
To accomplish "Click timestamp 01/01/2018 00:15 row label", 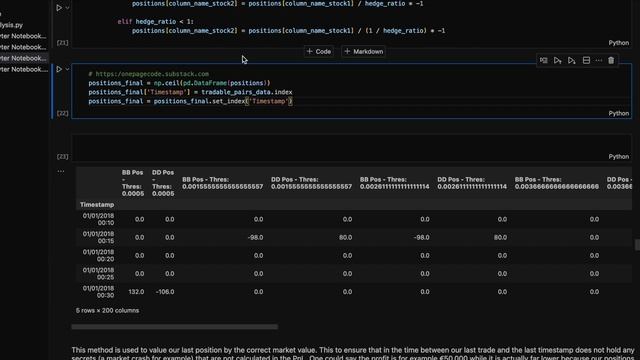I will coord(98,237).
